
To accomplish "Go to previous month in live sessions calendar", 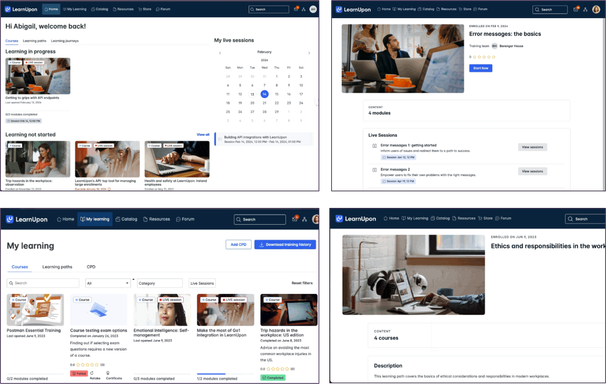I will pos(220,53).
